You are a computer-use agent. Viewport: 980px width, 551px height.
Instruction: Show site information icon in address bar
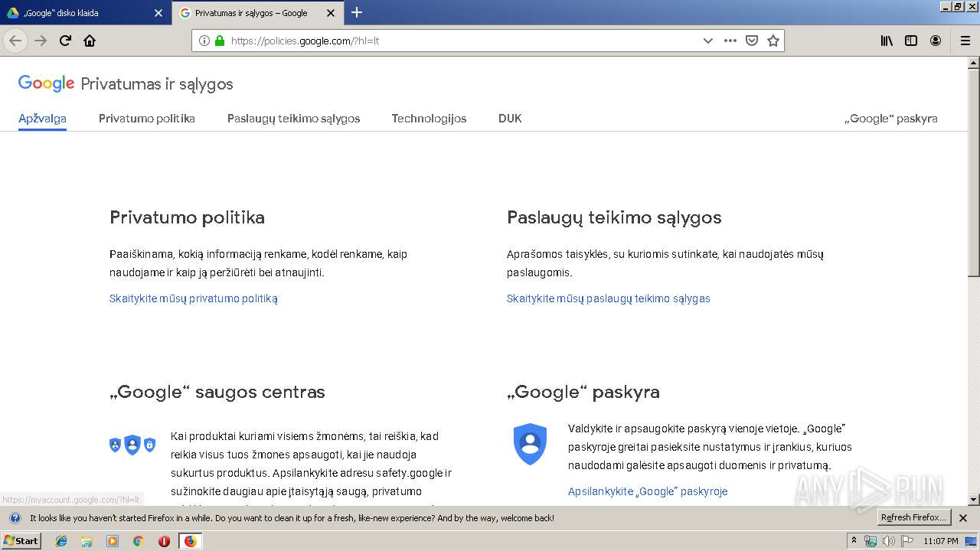204,41
